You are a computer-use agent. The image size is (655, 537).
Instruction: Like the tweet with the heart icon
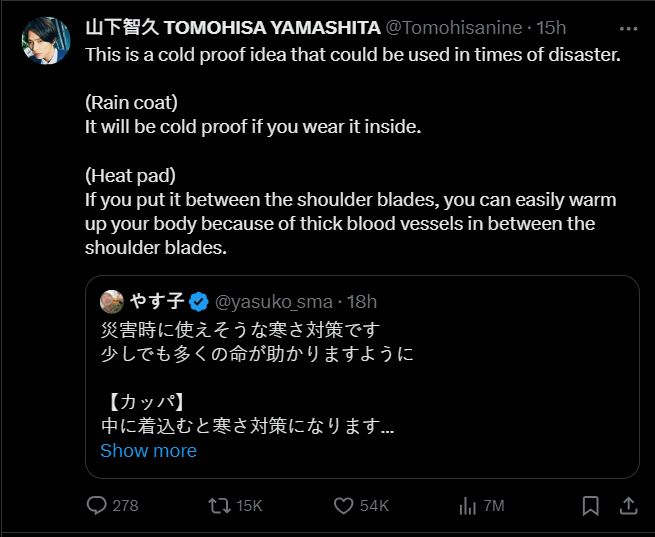(x=343, y=505)
